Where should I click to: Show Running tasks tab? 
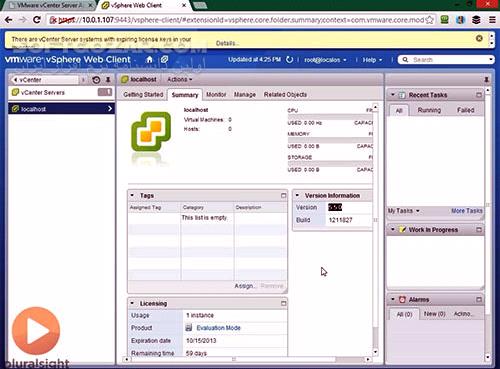click(429, 110)
